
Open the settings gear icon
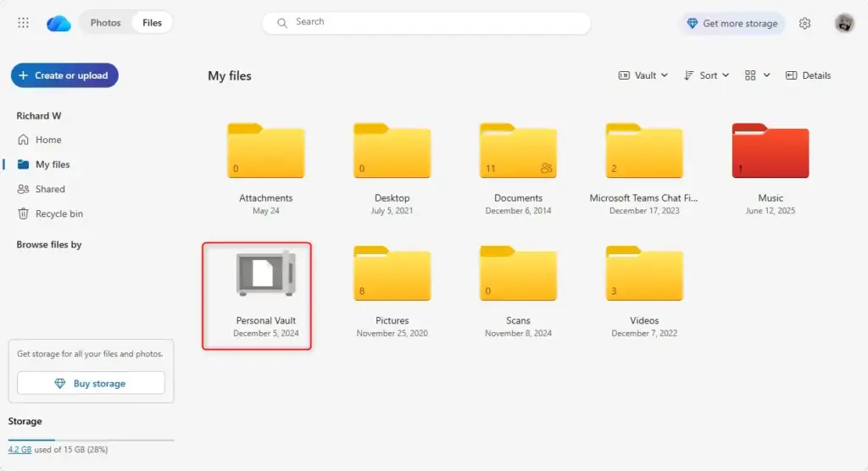click(x=805, y=23)
